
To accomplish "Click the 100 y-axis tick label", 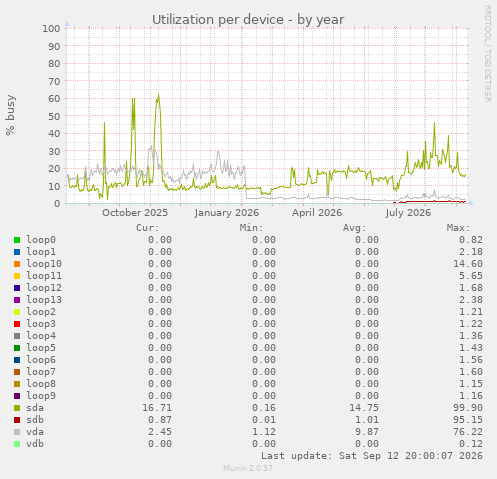I will pyautogui.click(x=51, y=28).
